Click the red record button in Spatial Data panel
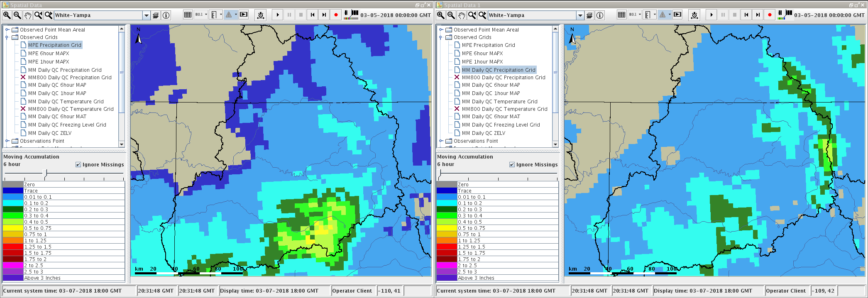This screenshot has width=868, height=298. click(336, 15)
